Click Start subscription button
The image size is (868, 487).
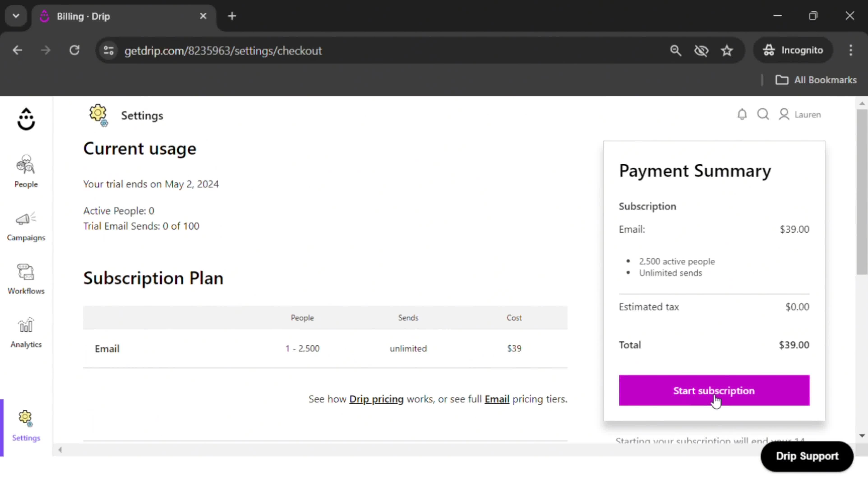click(x=714, y=391)
